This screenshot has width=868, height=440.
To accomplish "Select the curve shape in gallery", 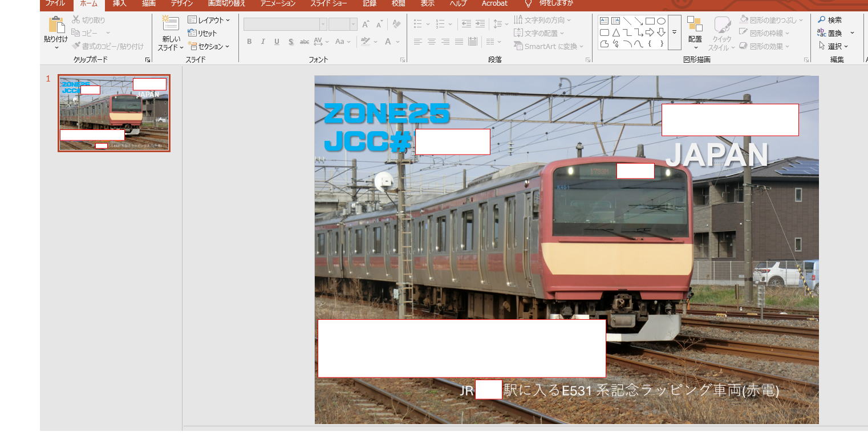I will pyautogui.click(x=639, y=44).
